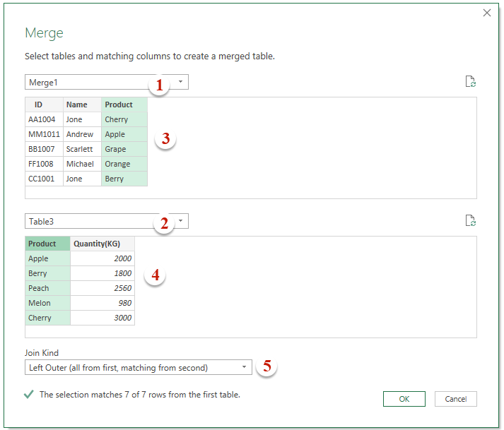The height and width of the screenshot is (430, 504).
Task: Click the Scarlett cell in the Name column
Action: tap(79, 149)
